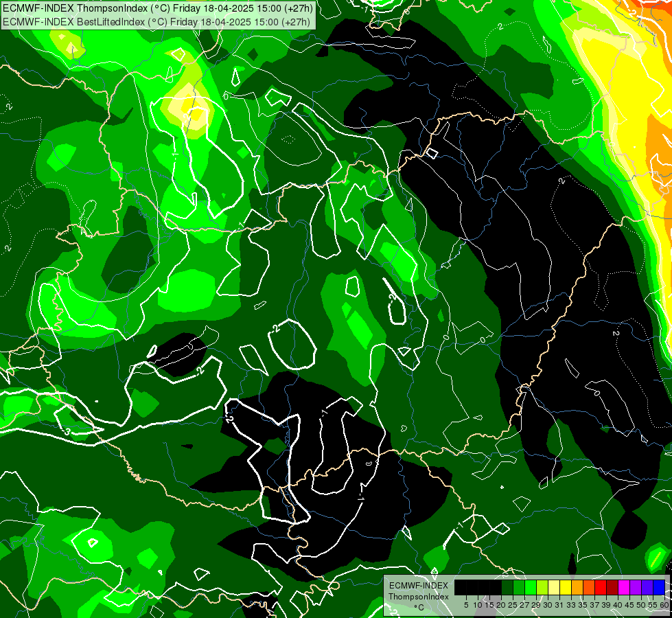The image size is (672, 618).
Task: Click the dark green 20–25 legend swatch
Action: 507,588
